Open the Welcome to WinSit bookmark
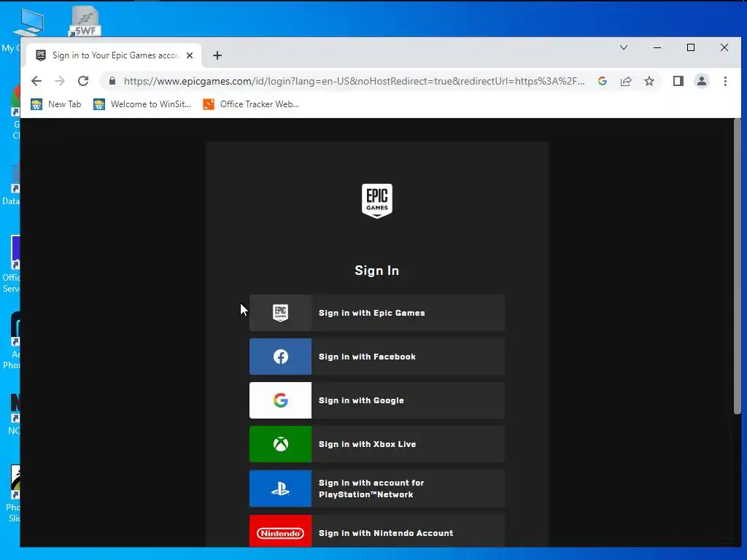Screen dimensions: 747x560 (142, 104)
